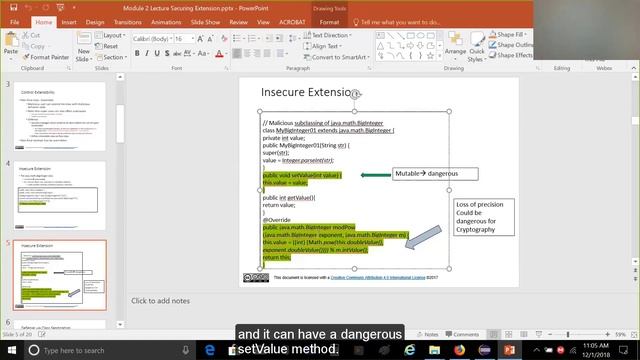Switch to the Review tab
640x360 pixels.
(x=238, y=22)
